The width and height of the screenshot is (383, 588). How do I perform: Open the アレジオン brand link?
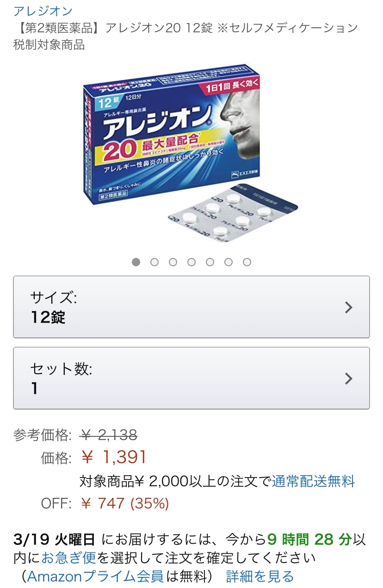[x=43, y=11]
